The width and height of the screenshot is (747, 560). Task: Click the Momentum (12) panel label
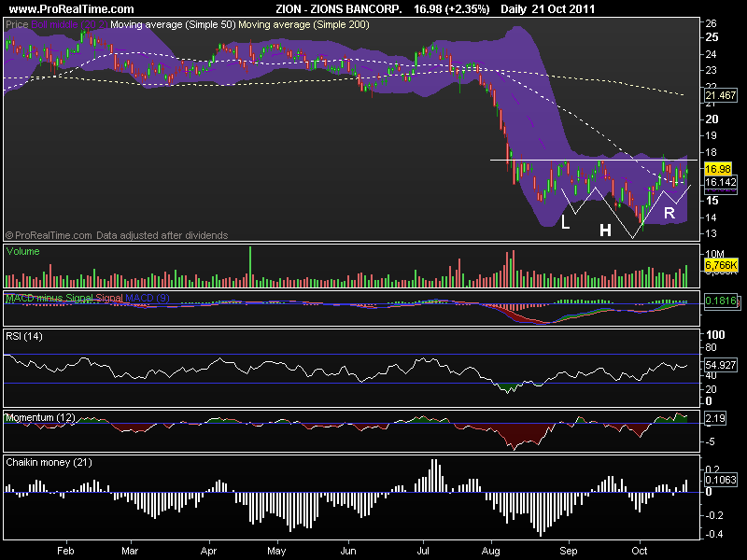(x=40, y=417)
